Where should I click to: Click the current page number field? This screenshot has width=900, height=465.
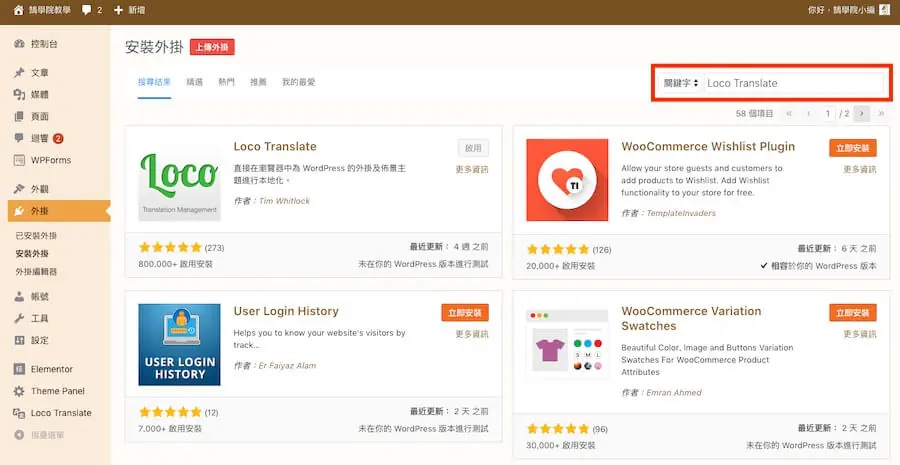[x=827, y=114]
